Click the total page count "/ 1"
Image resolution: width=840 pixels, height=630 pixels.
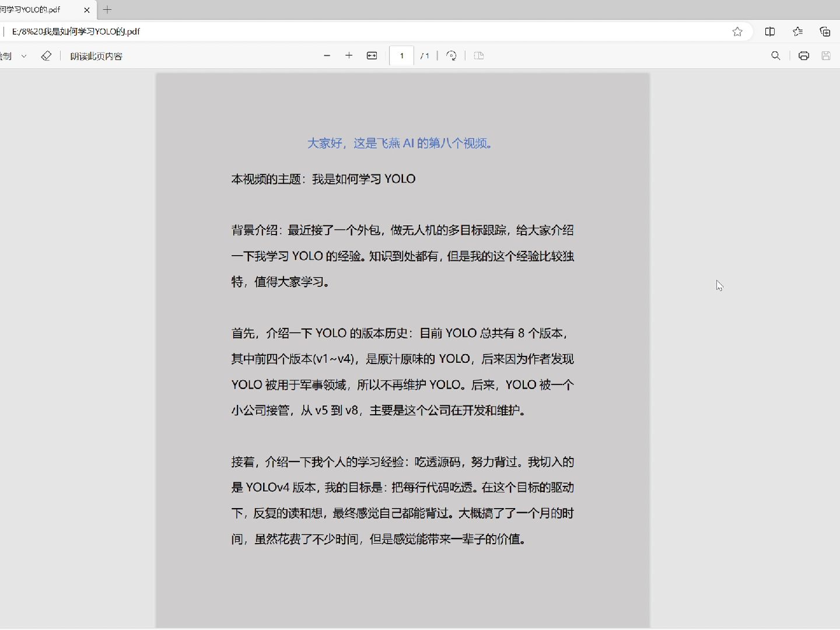(x=425, y=56)
